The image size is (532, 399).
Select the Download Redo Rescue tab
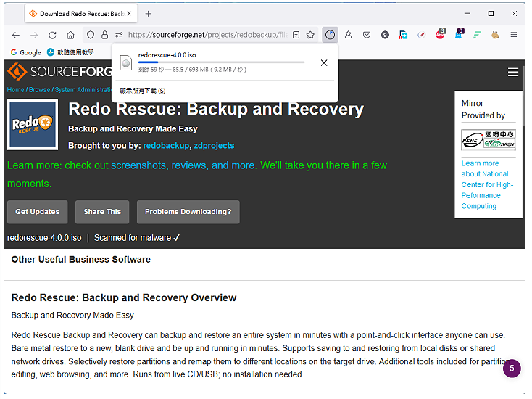(81, 14)
